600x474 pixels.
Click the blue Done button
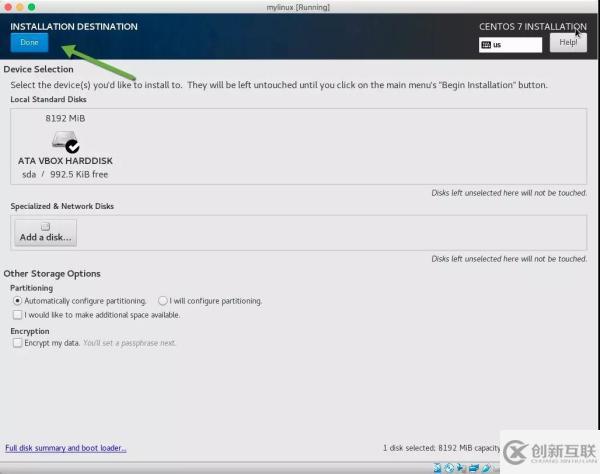click(29, 42)
